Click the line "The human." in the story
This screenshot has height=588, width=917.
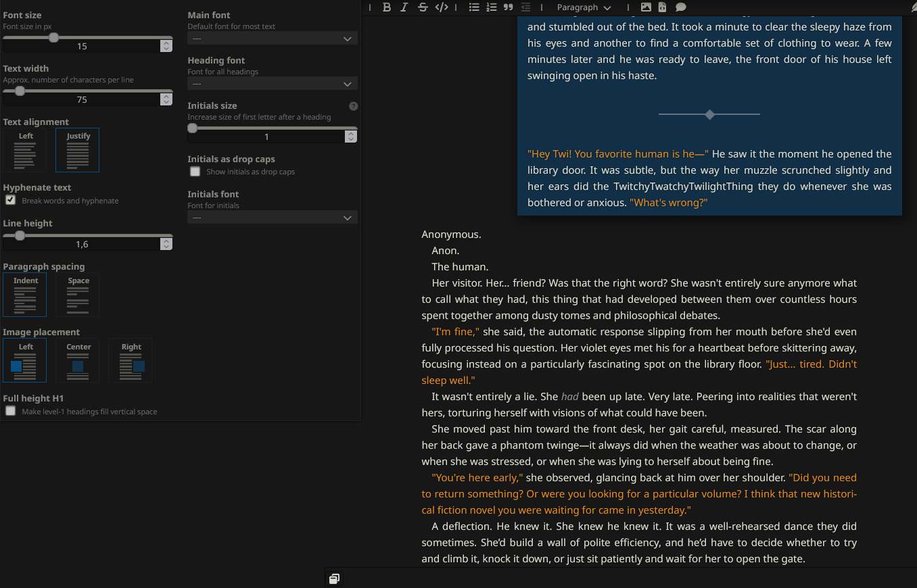(x=460, y=267)
